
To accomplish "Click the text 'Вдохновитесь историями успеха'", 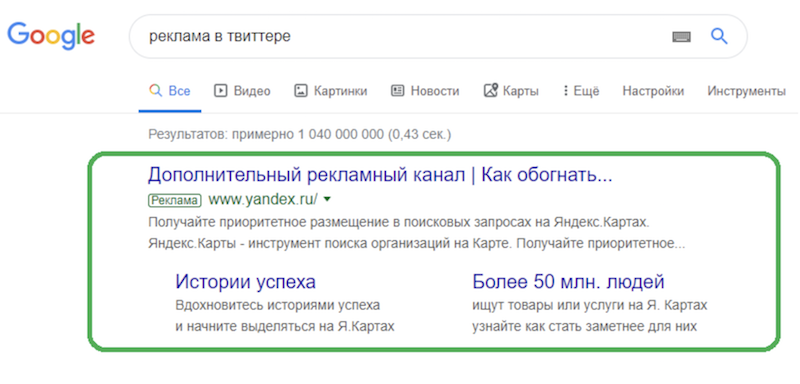I will pyautogui.click(x=278, y=305).
